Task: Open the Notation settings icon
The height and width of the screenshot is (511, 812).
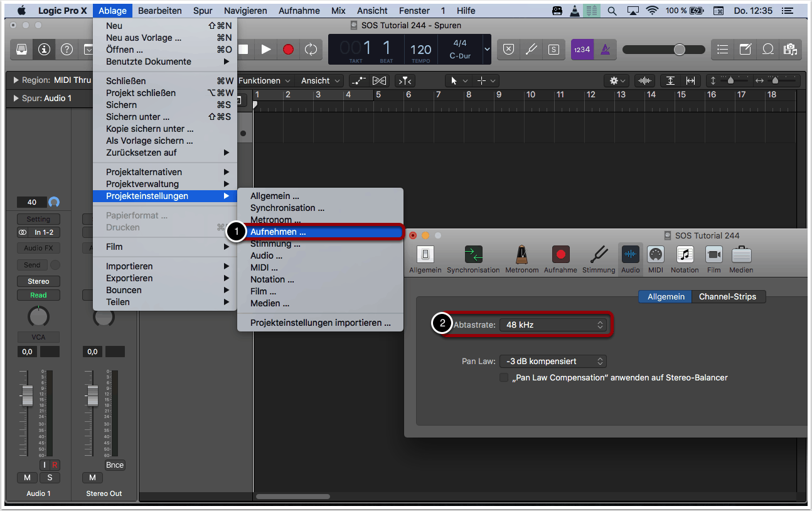Action: coord(684,255)
